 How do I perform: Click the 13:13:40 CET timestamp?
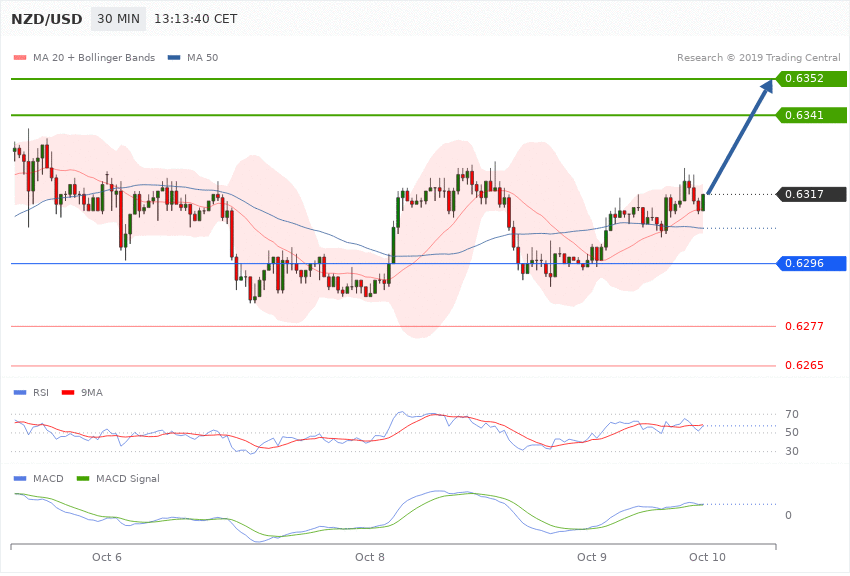click(196, 19)
